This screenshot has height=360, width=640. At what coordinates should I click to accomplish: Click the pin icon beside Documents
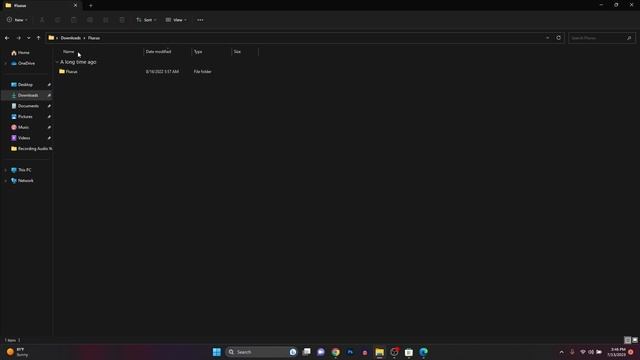49,106
